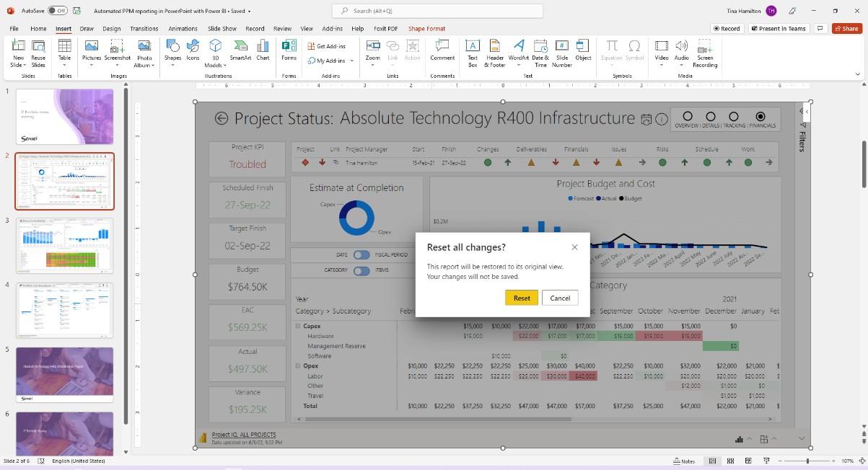Toggle the AutoSave switch
This screenshot has width=868, height=470.
point(58,11)
